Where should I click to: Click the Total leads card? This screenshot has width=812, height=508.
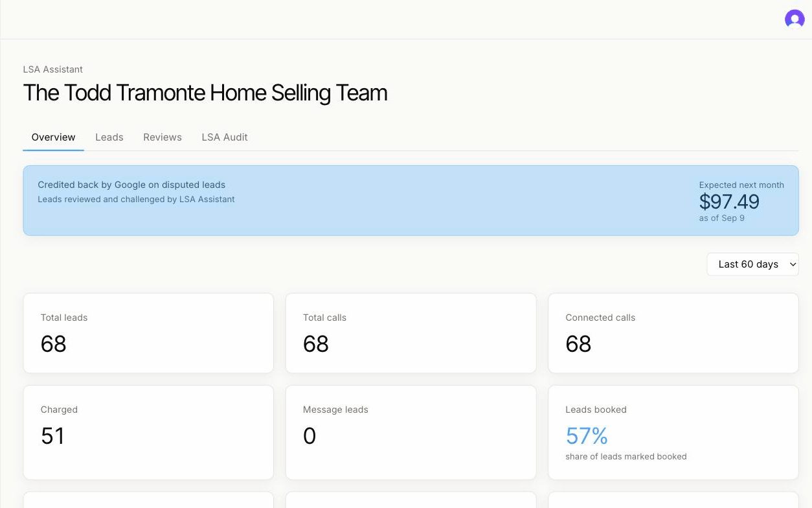(x=148, y=333)
